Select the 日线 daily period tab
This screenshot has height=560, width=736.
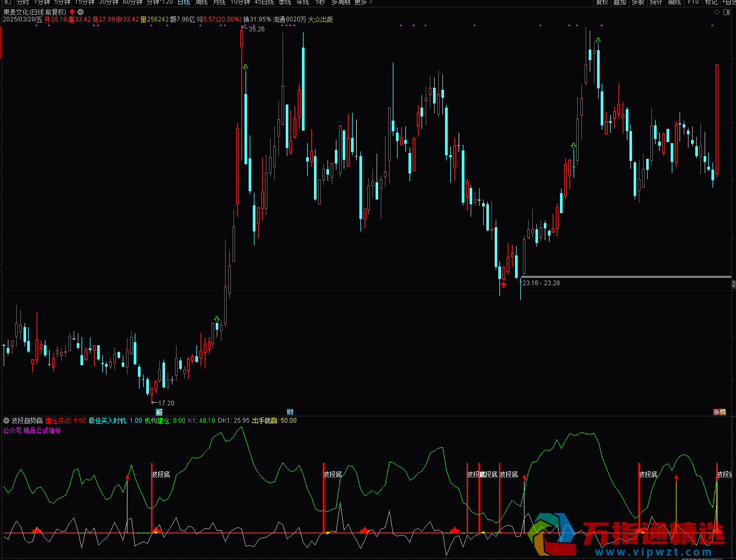pos(184,2)
